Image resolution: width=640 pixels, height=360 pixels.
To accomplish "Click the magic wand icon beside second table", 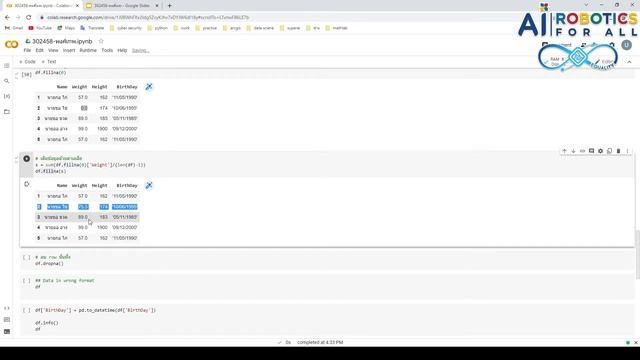I will pos(149,185).
